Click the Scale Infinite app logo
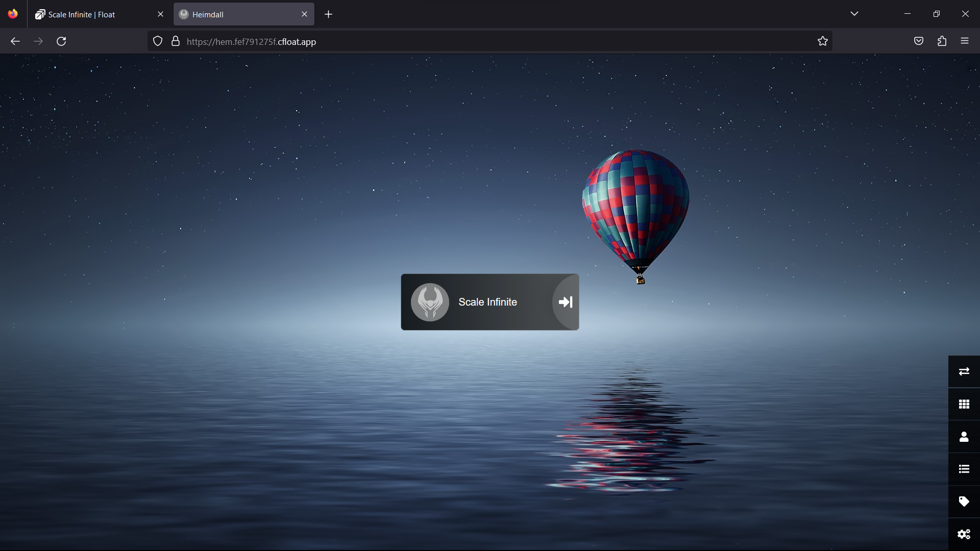980x551 pixels. pyautogui.click(x=430, y=302)
